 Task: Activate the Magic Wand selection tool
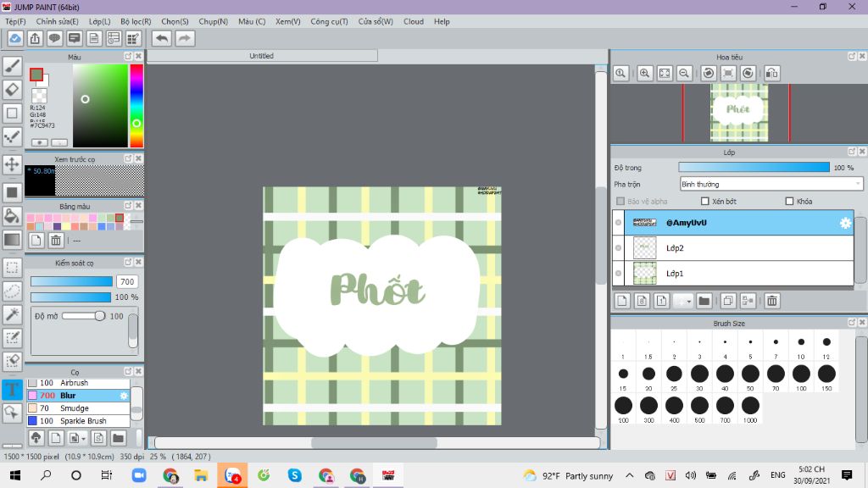(x=12, y=314)
